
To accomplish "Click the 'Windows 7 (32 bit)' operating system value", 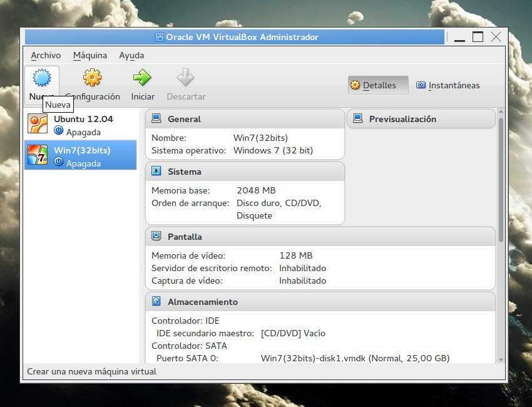I will (273, 150).
